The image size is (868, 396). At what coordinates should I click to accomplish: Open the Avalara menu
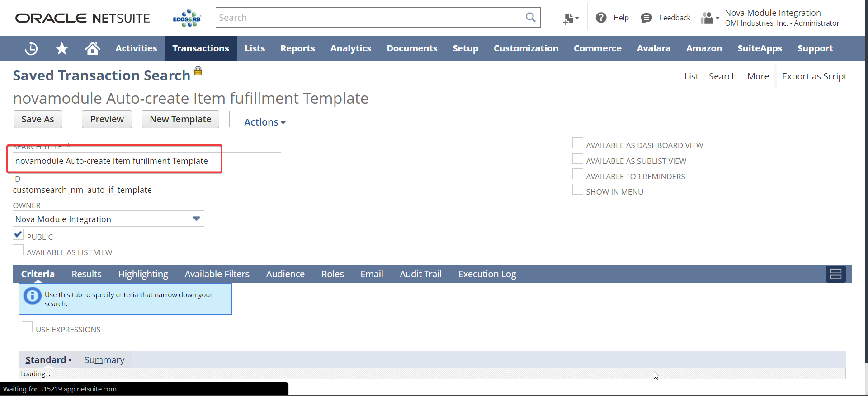[x=653, y=48]
